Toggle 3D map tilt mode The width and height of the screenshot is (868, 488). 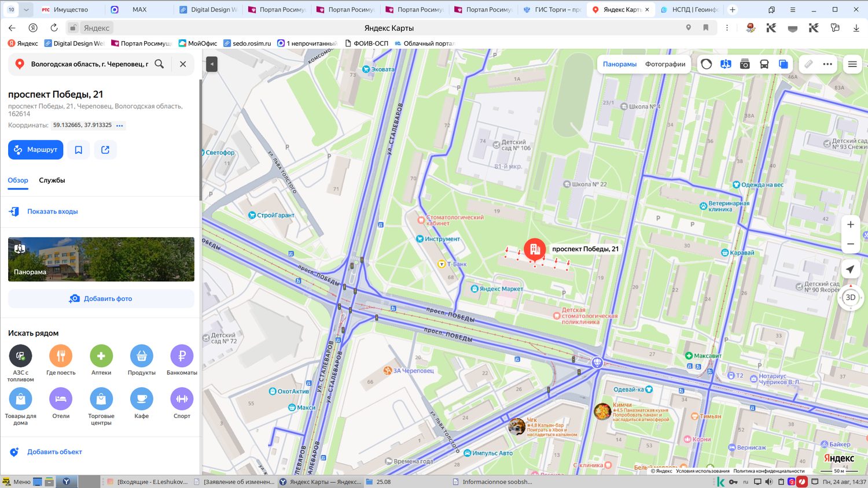(x=851, y=297)
